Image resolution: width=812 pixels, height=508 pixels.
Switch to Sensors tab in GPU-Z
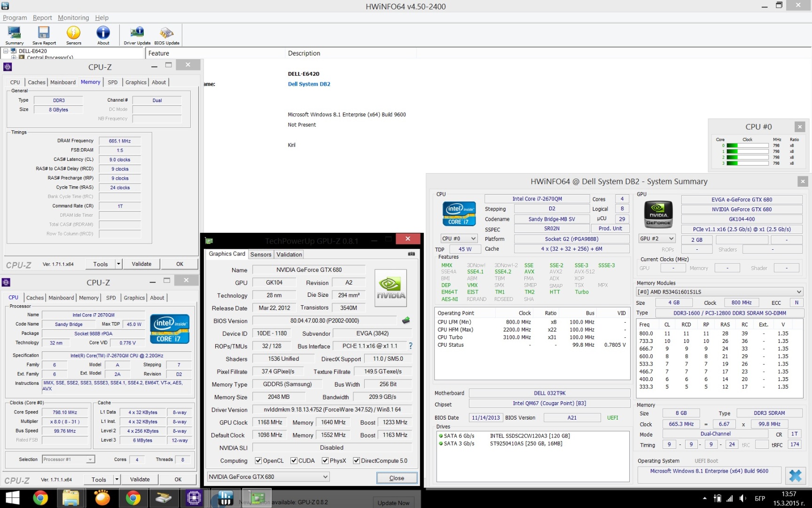tap(261, 254)
